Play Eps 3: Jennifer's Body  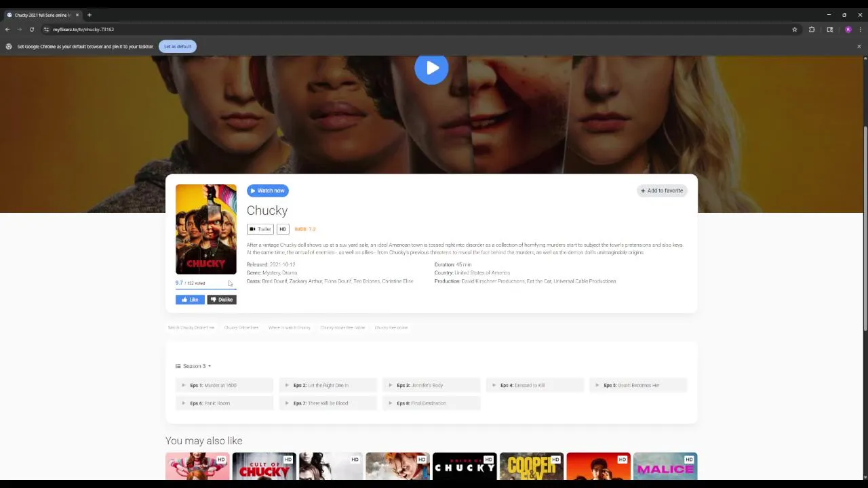coord(431,385)
